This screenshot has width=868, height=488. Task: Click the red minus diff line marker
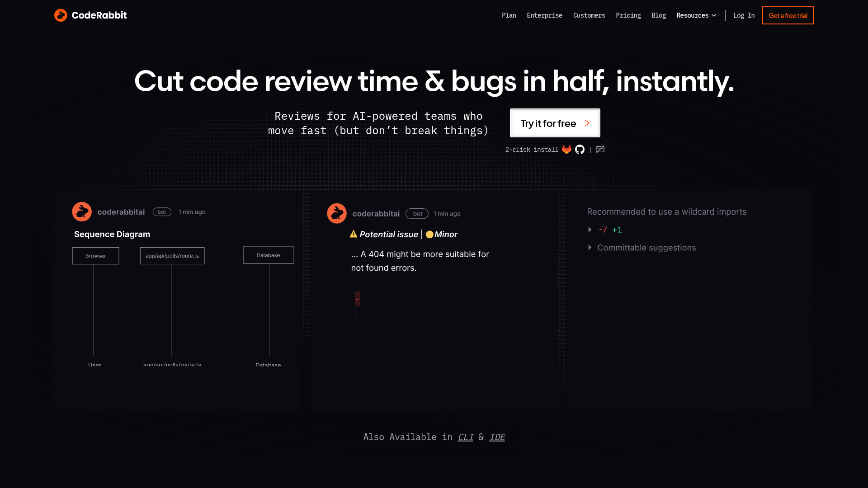(357, 299)
